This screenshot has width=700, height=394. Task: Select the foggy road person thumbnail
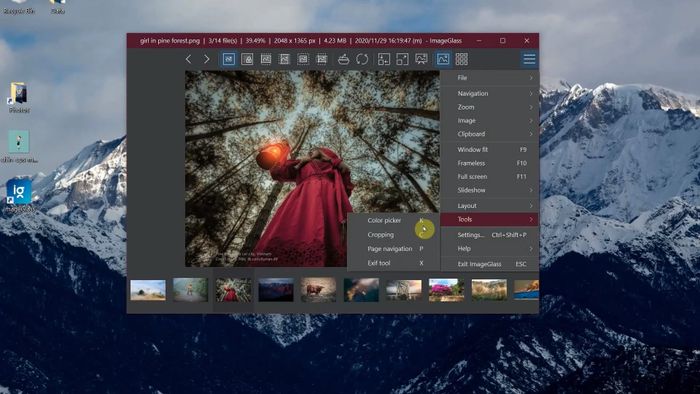coord(191,290)
